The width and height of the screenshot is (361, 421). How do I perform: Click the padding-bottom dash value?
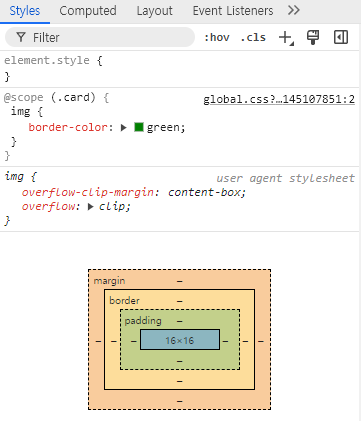pyautogui.click(x=180, y=361)
